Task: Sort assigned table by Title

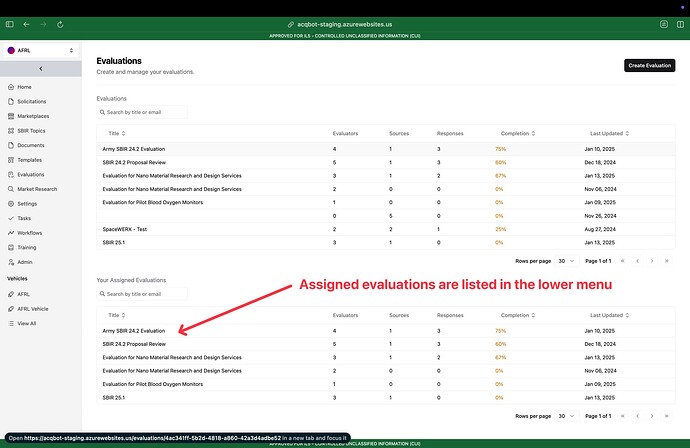Action: tap(117, 315)
